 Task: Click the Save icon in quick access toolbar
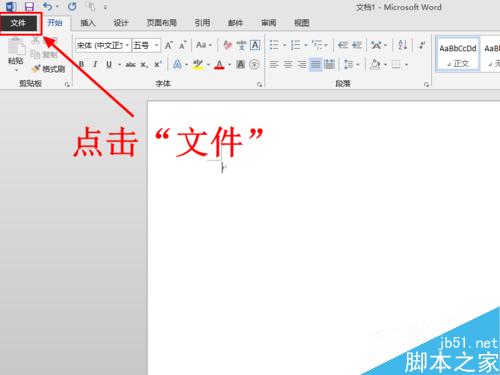tap(29, 6)
